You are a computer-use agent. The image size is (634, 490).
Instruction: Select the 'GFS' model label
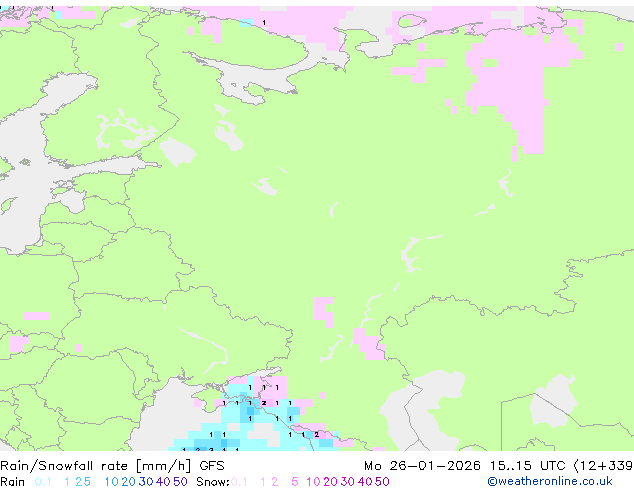pos(212,466)
